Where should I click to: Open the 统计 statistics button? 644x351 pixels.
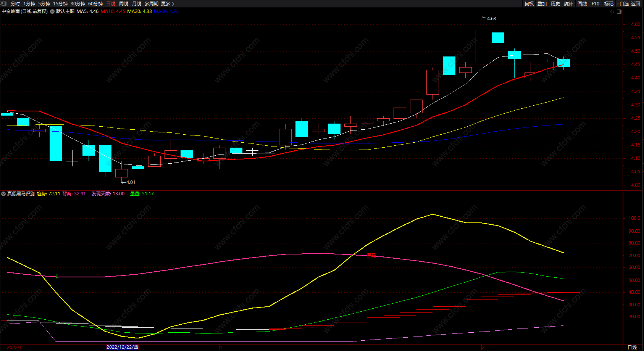[x=569, y=4]
